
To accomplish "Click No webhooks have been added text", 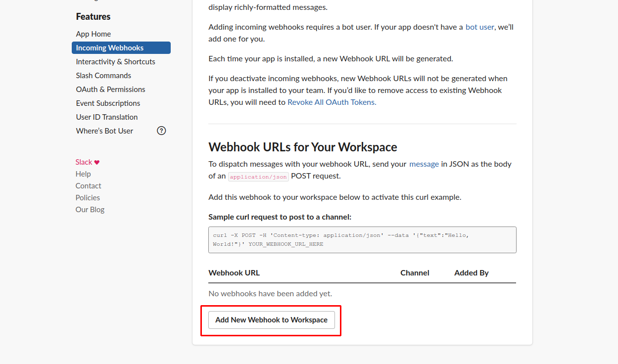I will point(270,294).
